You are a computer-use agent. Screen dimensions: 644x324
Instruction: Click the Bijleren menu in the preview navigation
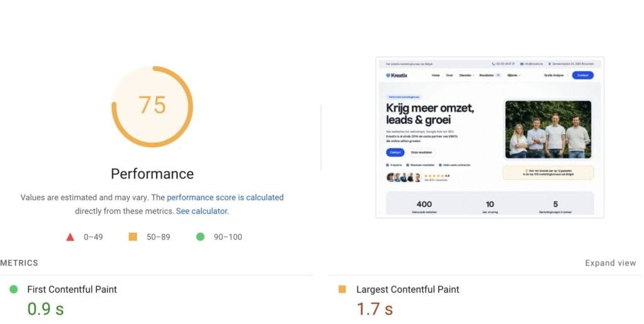point(514,75)
